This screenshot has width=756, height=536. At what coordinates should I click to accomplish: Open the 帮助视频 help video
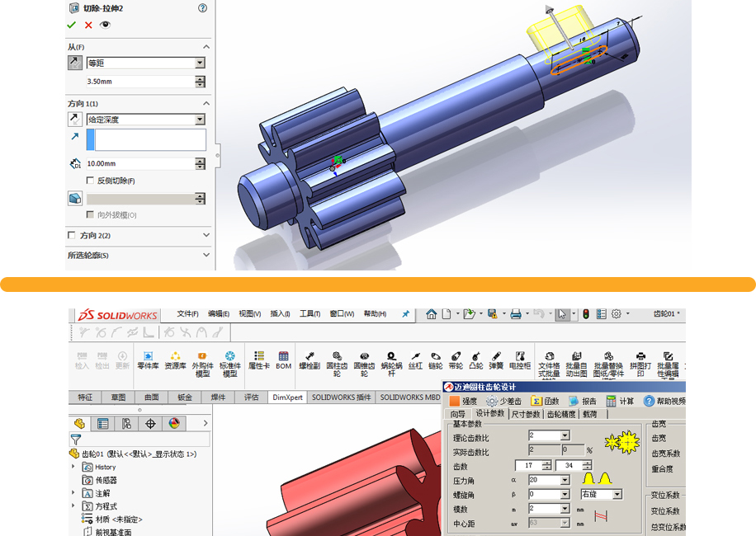pos(665,401)
